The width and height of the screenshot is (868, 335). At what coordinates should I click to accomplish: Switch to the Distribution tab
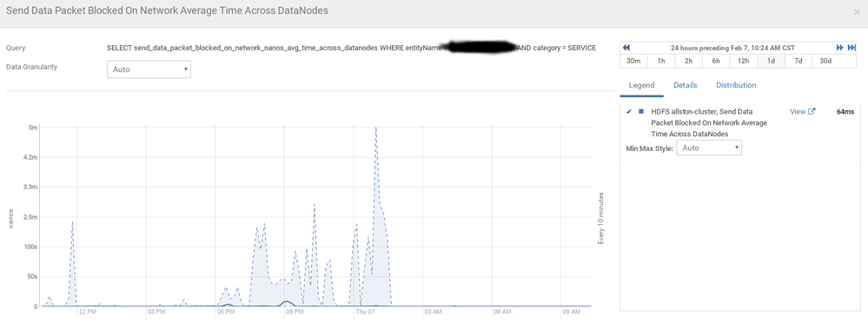pos(736,85)
